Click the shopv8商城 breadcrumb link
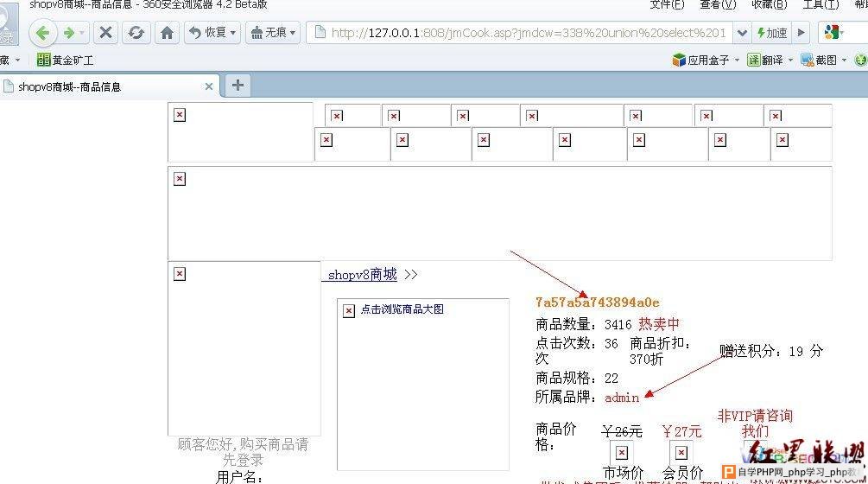The image size is (868, 484). click(362, 274)
